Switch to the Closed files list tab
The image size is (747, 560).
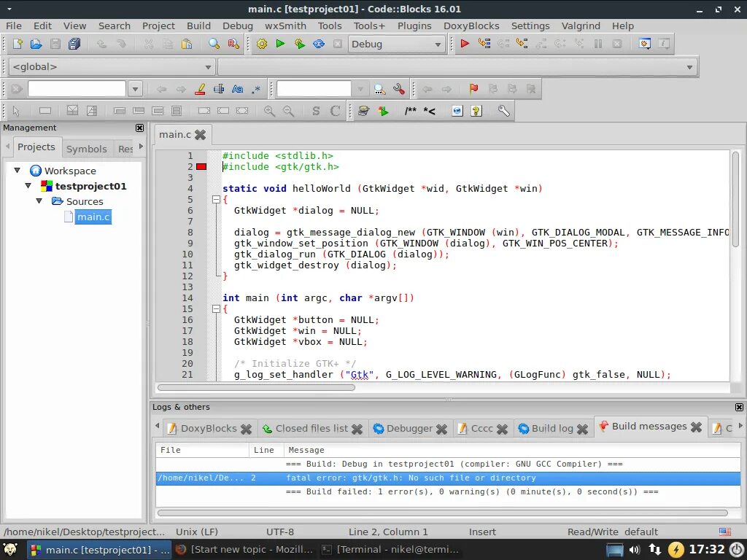(311, 429)
